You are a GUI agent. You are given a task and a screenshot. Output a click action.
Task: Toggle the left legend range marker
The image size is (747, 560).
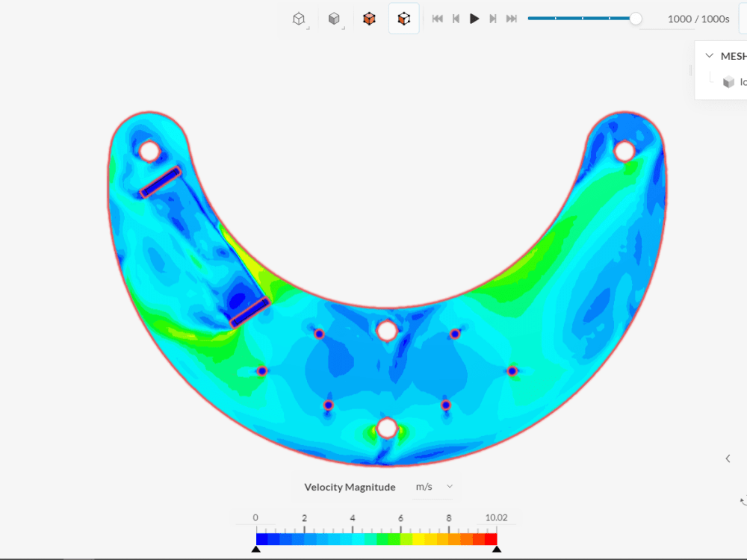coord(256,548)
